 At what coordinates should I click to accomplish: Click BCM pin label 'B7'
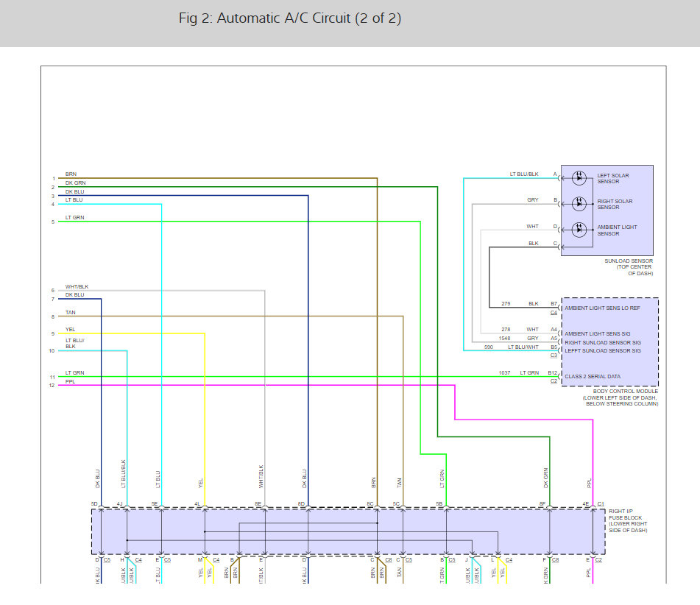tap(554, 304)
